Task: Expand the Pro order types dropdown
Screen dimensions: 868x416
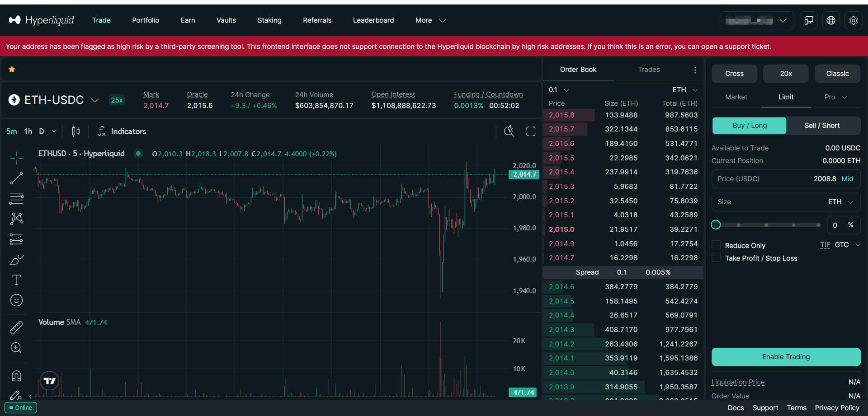Action: 835,97
